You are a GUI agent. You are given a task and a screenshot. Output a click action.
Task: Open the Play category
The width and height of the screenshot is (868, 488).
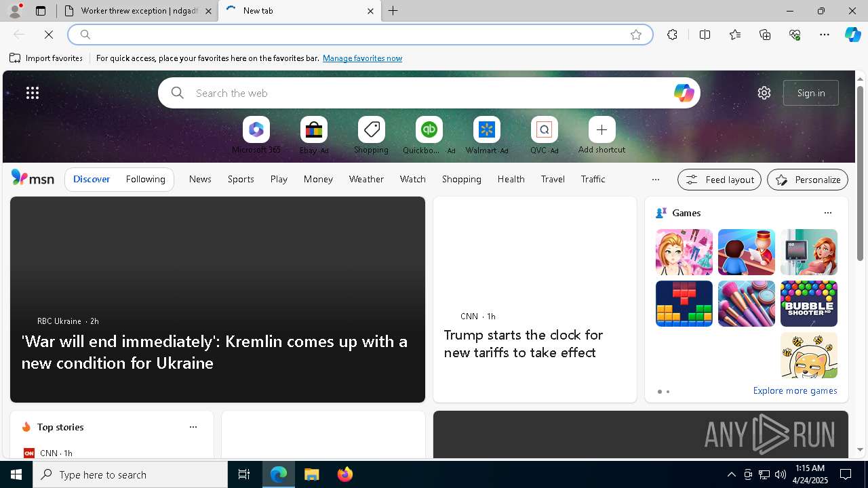tap(279, 179)
